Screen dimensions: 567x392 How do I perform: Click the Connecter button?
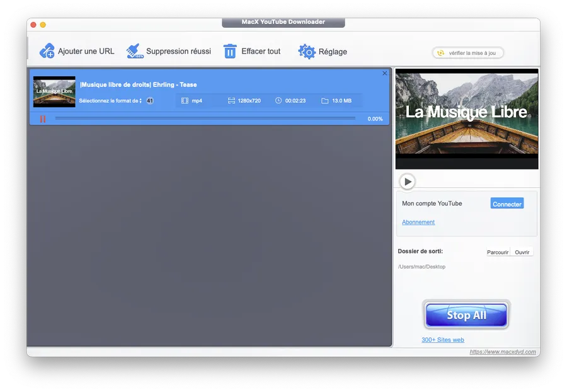[x=507, y=204]
